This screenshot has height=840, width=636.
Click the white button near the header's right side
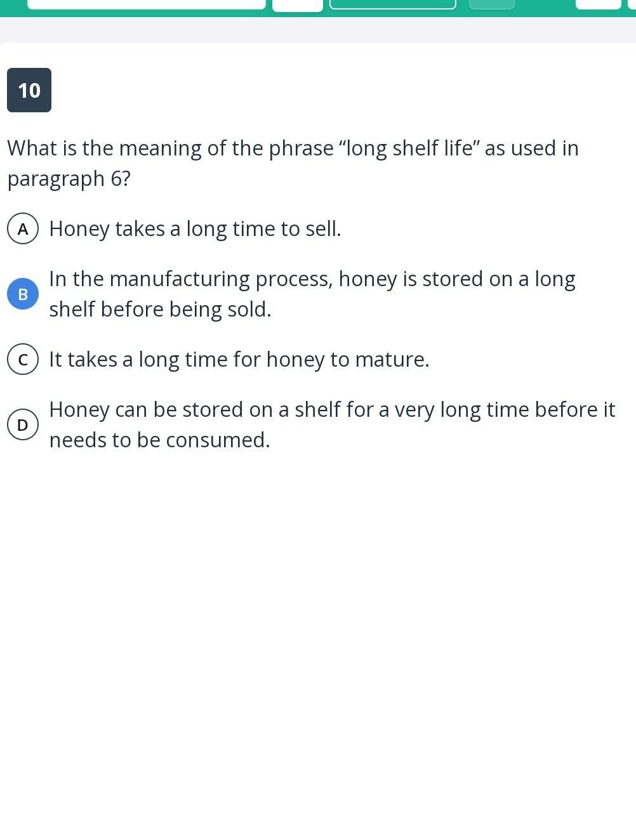click(598, 4)
